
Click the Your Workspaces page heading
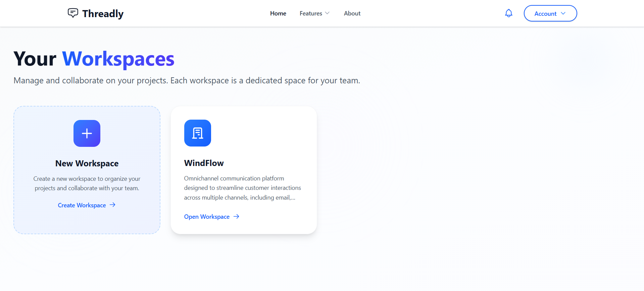(x=94, y=59)
